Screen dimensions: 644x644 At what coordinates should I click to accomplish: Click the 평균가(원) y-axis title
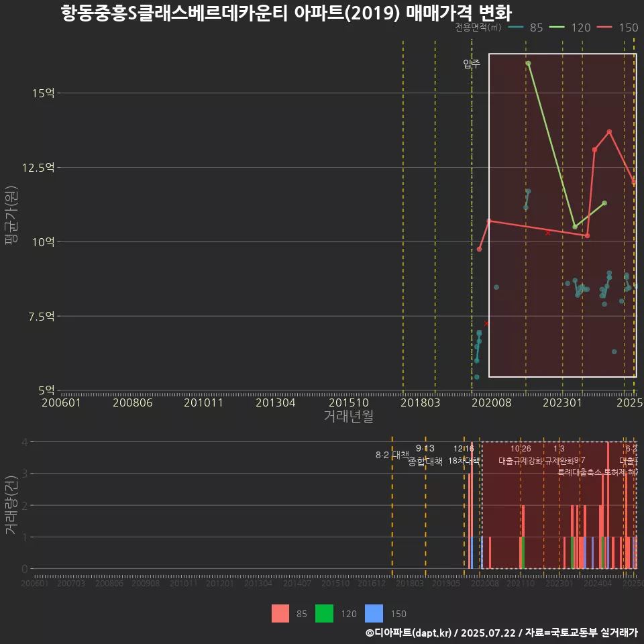coord(11,215)
